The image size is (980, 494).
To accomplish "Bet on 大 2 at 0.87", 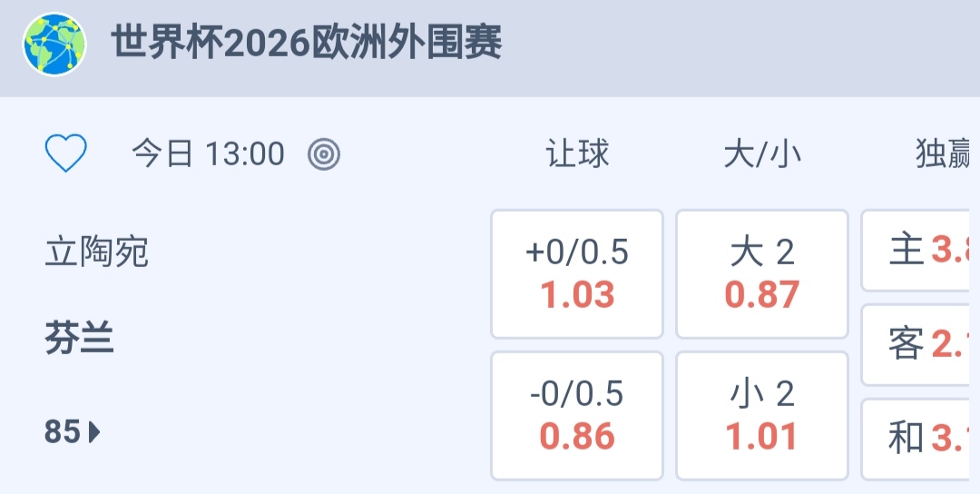I will click(x=762, y=274).
